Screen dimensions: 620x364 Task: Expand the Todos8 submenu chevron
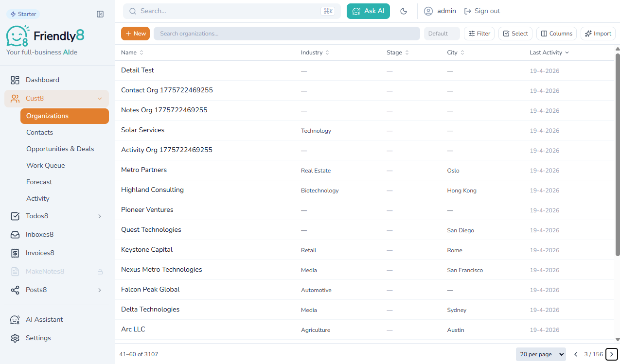coord(100,216)
